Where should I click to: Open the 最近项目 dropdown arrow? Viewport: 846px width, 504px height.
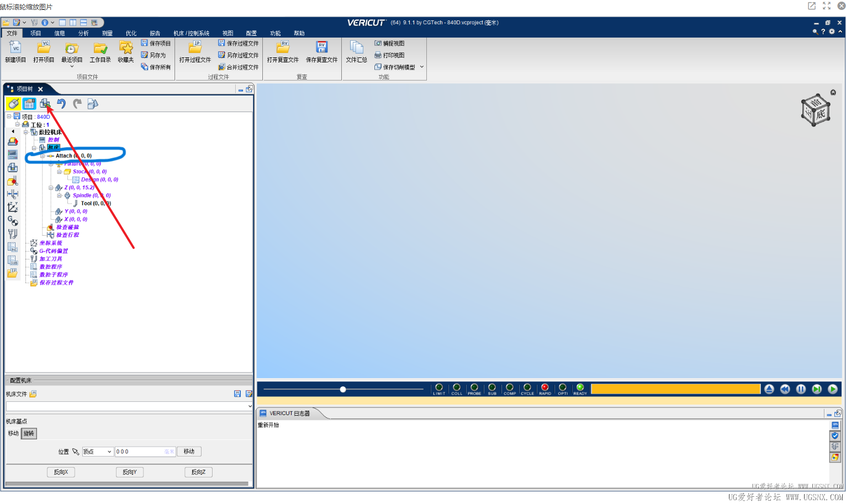72,66
